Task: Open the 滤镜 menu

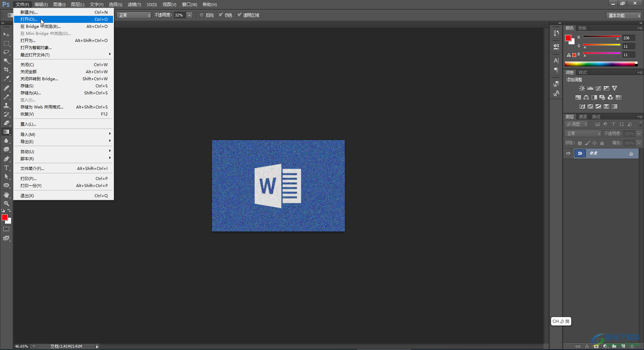Action: (134, 4)
